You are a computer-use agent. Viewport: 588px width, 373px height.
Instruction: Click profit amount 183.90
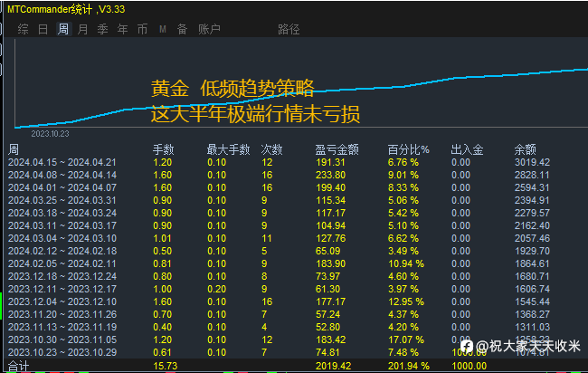(x=330, y=263)
